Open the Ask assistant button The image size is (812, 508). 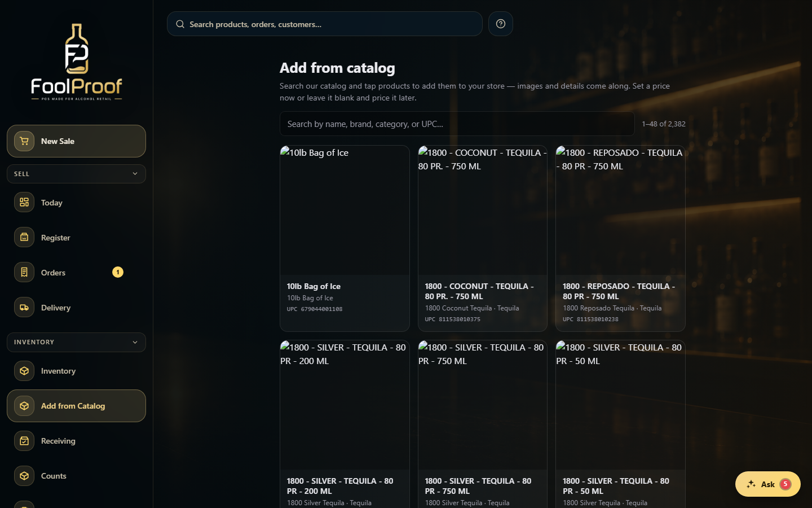767,484
